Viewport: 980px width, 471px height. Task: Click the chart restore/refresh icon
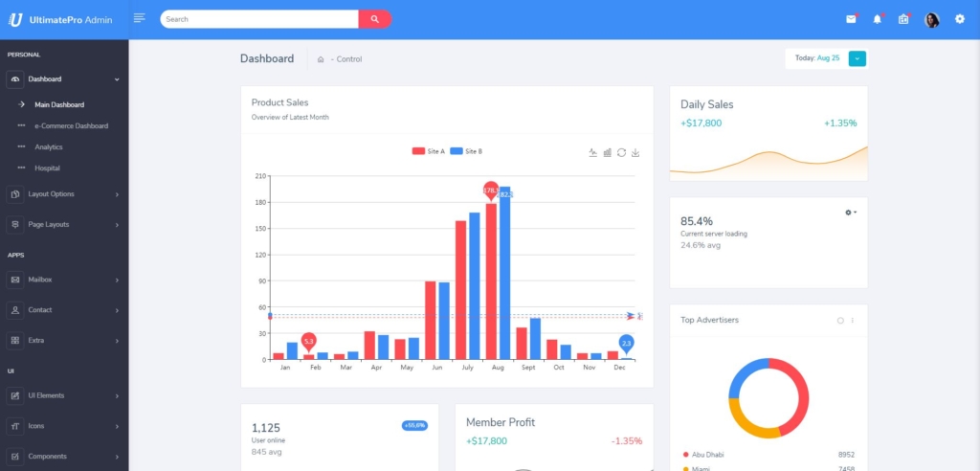click(621, 152)
